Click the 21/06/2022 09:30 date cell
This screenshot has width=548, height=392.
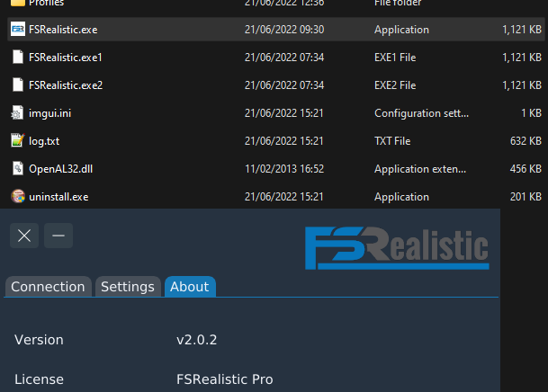click(x=284, y=30)
